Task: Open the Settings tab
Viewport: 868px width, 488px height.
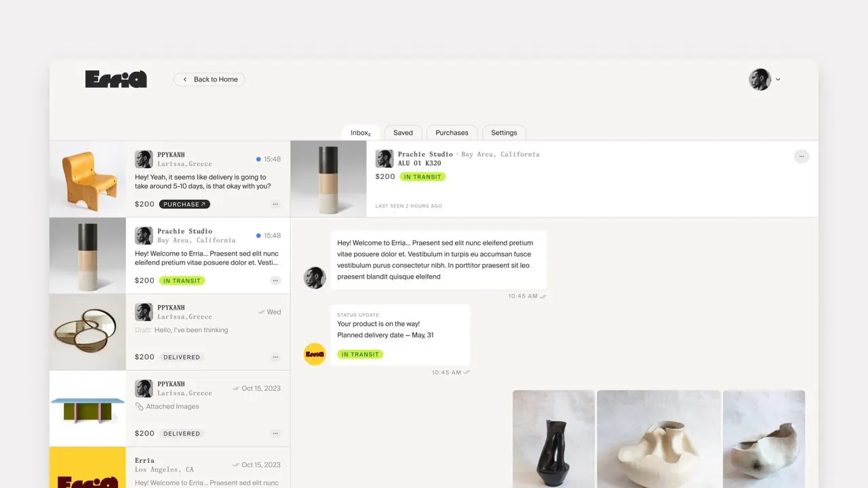Action: pyautogui.click(x=504, y=133)
